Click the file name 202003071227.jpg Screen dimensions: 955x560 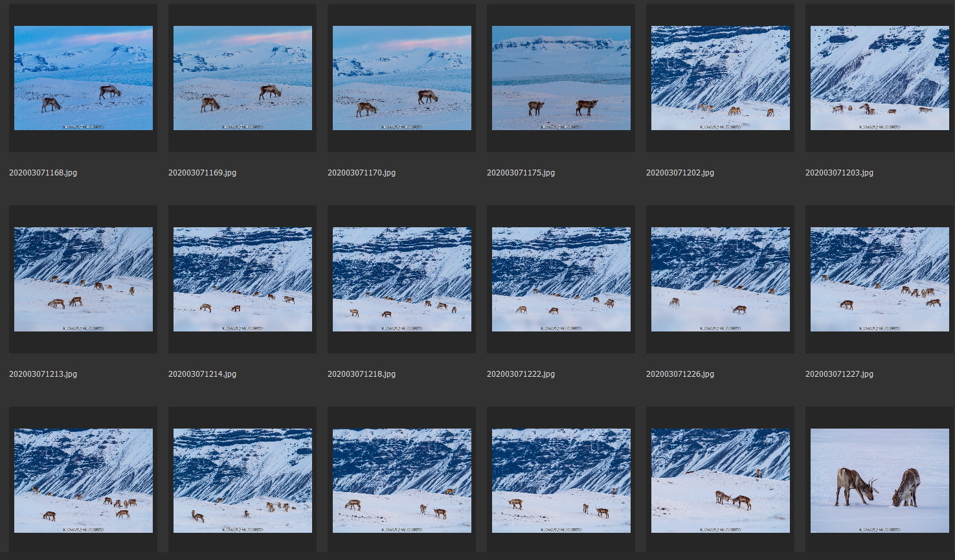(839, 374)
